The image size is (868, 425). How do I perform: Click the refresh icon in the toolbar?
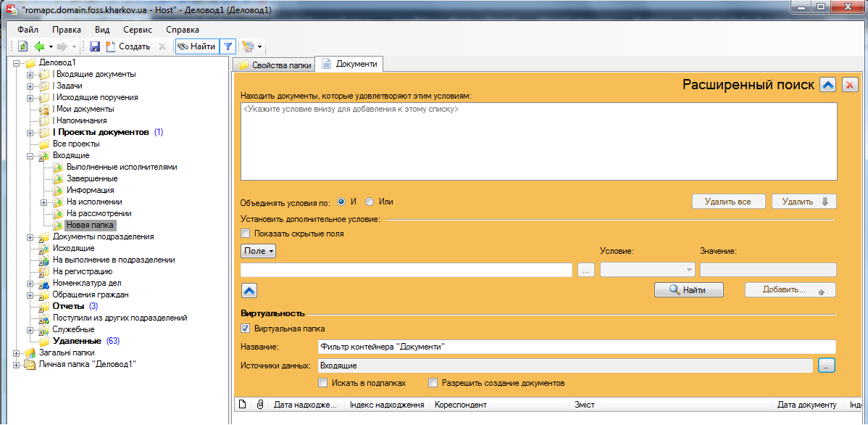tap(24, 46)
